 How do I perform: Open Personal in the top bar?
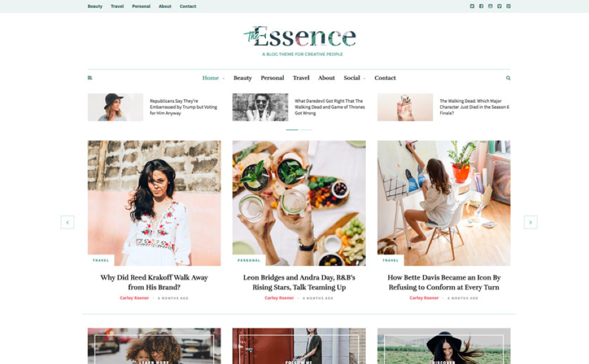(141, 7)
